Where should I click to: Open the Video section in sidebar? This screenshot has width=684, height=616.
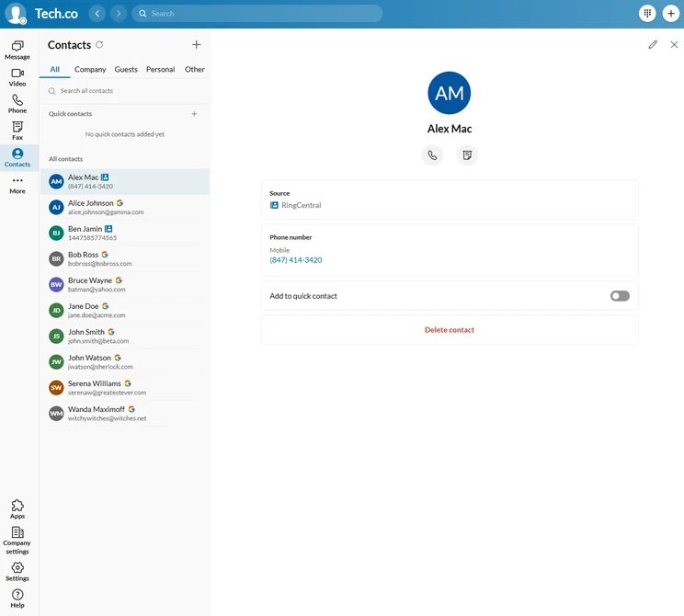click(17, 77)
